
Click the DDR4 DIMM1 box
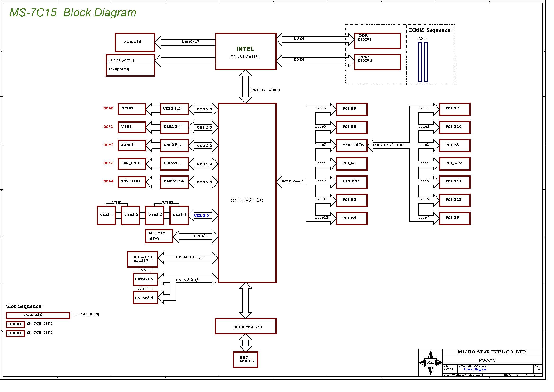[377, 41]
